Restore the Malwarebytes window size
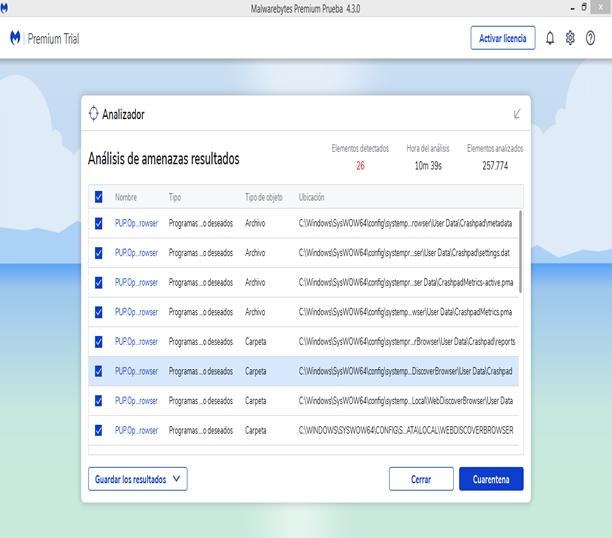The image size is (612, 538). (584, 7)
